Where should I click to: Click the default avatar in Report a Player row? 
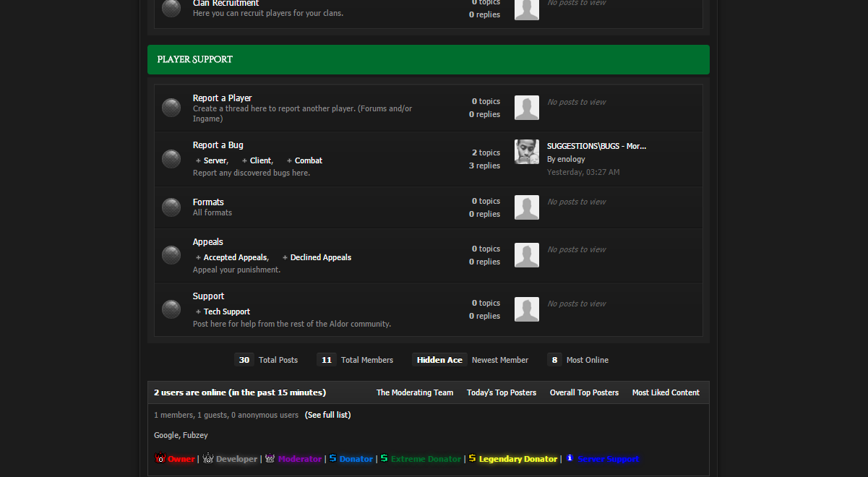[x=527, y=108]
